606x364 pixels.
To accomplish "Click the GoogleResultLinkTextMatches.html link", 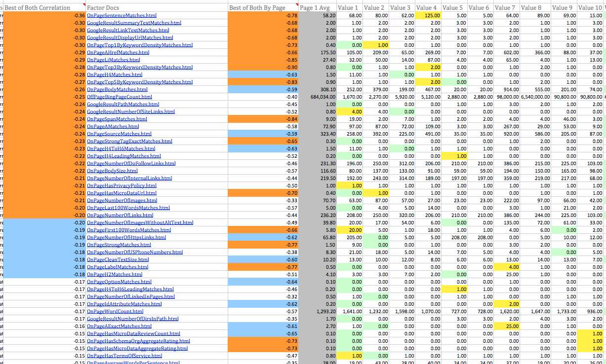I will (128, 31).
